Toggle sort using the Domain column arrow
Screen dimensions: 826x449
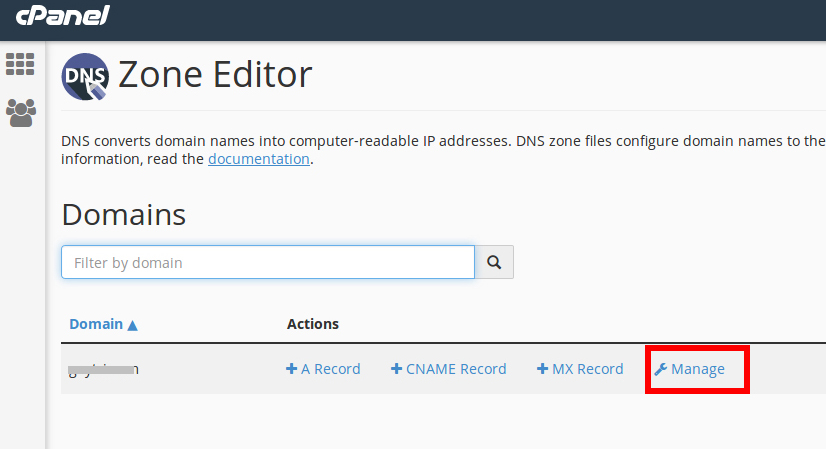pos(132,325)
